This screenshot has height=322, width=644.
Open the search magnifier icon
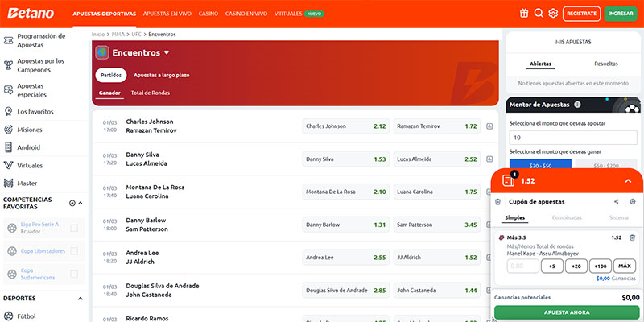[539, 14]
